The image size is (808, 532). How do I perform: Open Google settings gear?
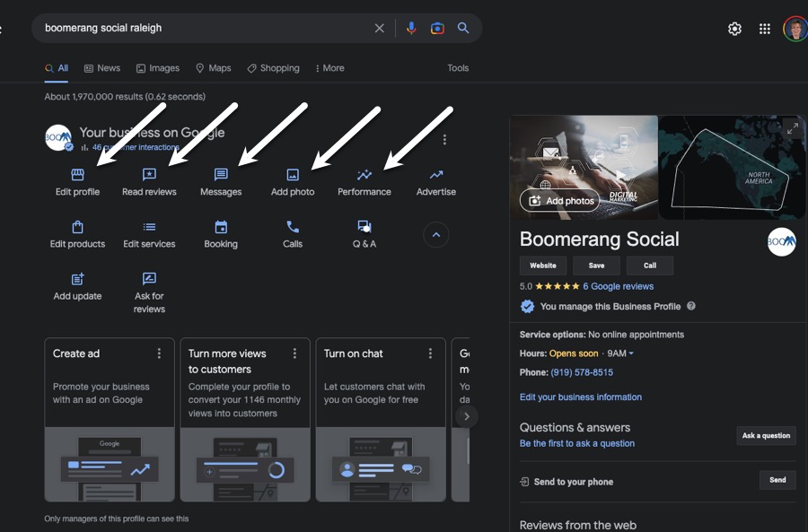tap(734, 29)
